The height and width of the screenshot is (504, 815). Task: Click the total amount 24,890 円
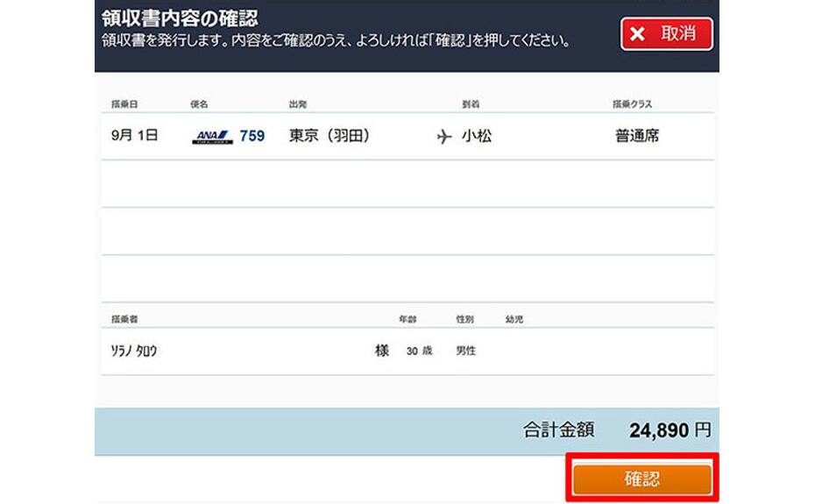(x=670, y=430)
